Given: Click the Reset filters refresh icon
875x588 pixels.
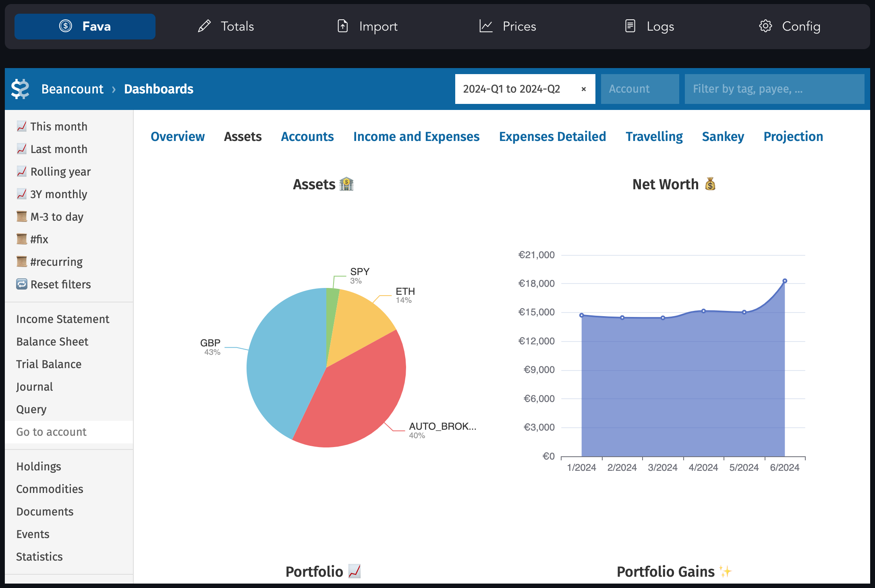Looking at the screenshot, I should point(22,284).
